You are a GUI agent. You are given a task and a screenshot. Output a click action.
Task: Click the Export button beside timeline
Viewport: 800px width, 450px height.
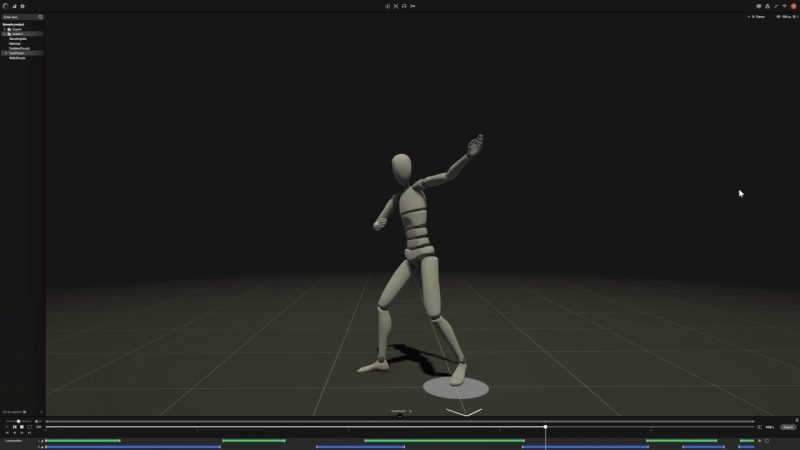pos(788,427)
